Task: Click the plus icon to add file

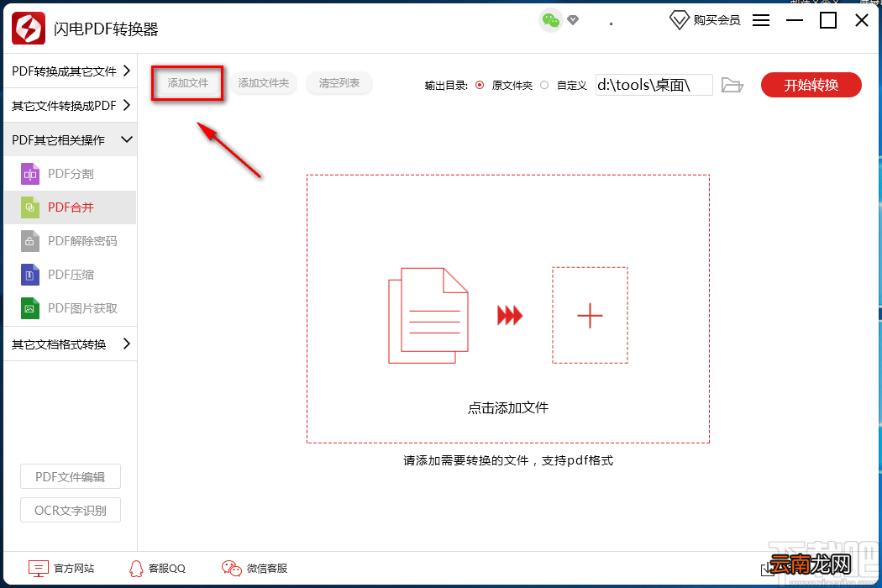Action: coord(590,316)
